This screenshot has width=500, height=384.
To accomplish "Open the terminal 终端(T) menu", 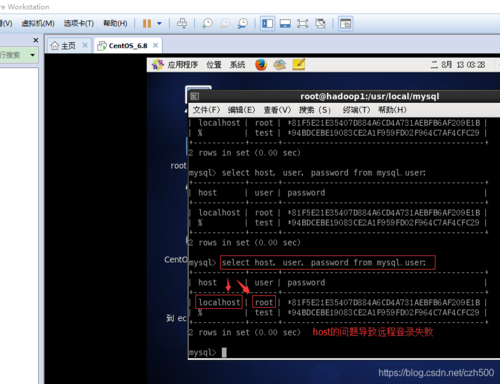I will (356, 110).
